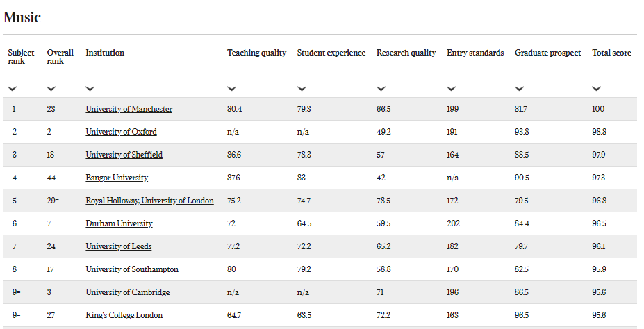644x329 pixels.
Task: Open Royal Holloway, University of London
Action: (x=149, y=201)
